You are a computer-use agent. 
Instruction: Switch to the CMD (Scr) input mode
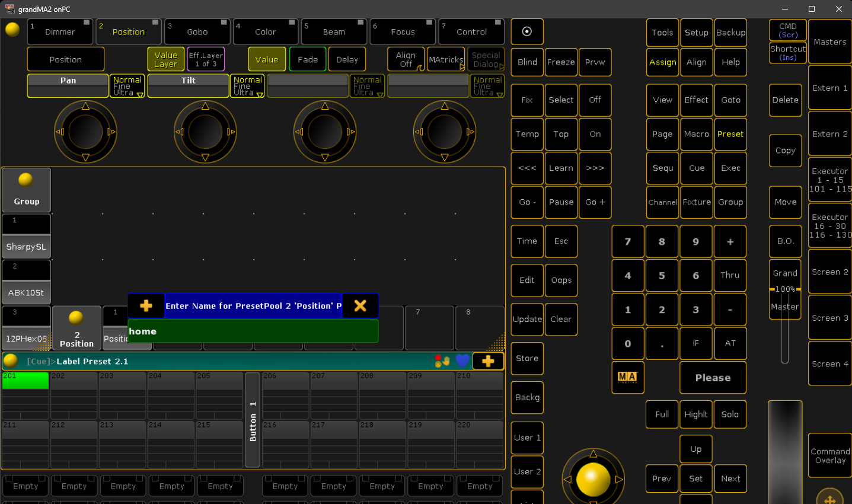coord(788,30)
